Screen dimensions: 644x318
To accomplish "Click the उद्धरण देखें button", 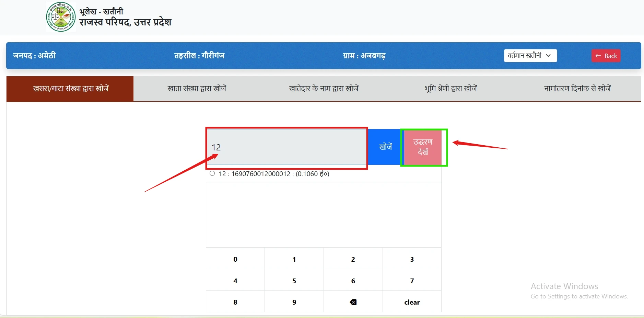I will click(423, 147).
